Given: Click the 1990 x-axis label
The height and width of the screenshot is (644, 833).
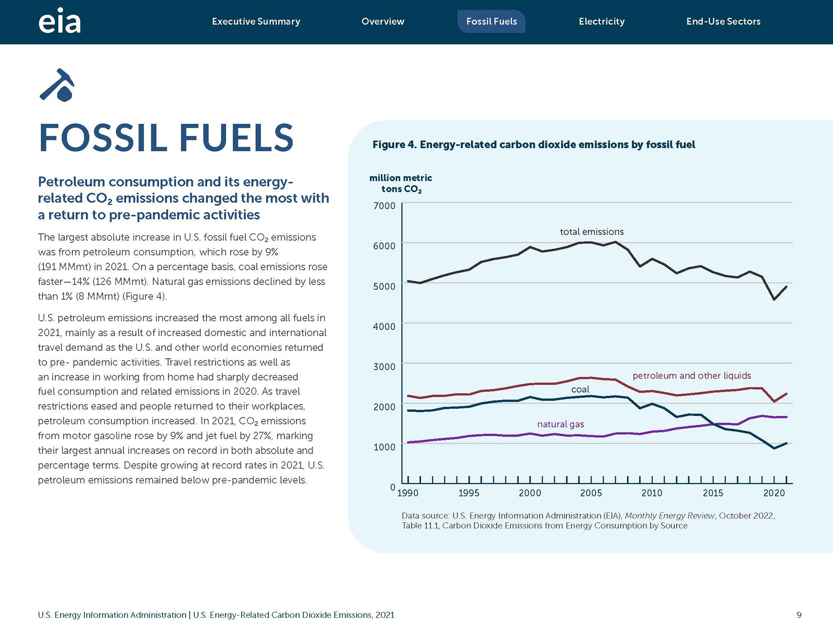Looking at the screenshot, I should click(408, 493).
